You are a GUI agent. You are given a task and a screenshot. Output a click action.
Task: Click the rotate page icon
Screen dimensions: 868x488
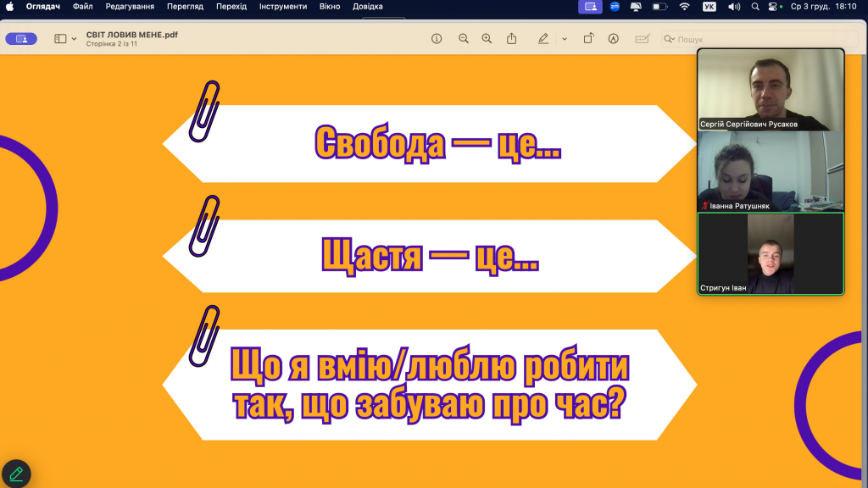[588, 39]
